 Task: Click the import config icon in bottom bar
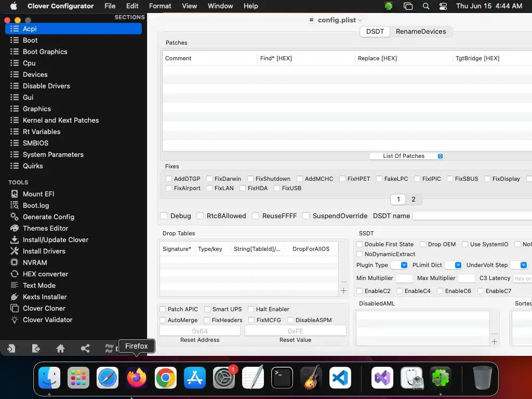coord(11,348)
